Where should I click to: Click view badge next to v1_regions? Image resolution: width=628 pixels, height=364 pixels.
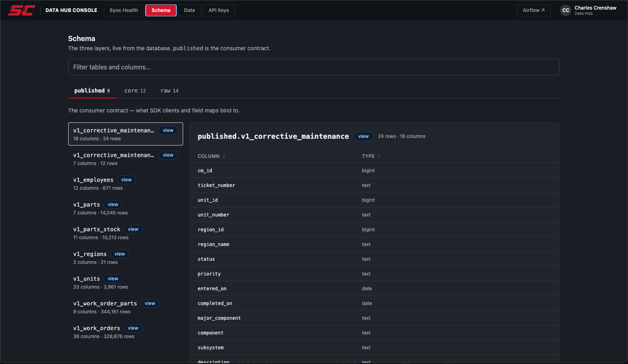(120, 254)
